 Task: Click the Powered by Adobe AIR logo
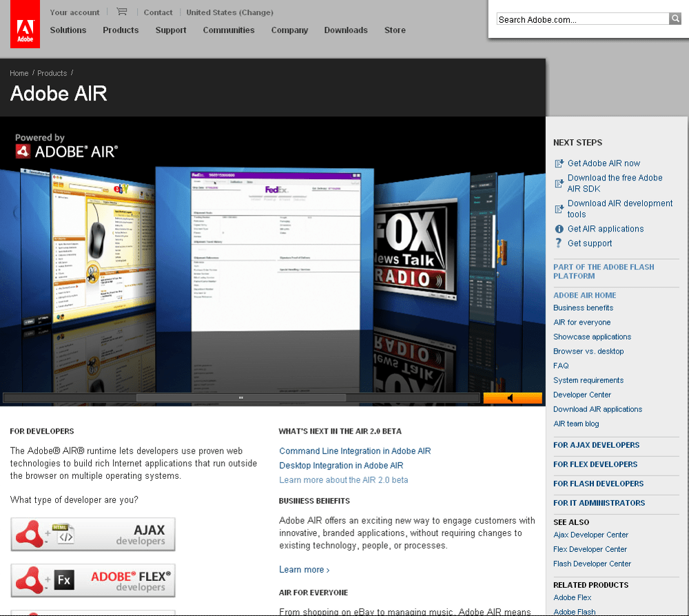(x=66, y=146)
